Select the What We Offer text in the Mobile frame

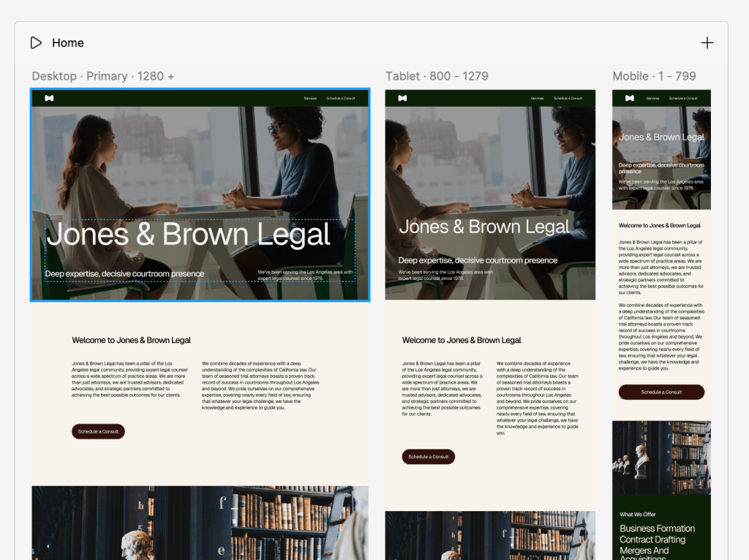pos(638,515)
